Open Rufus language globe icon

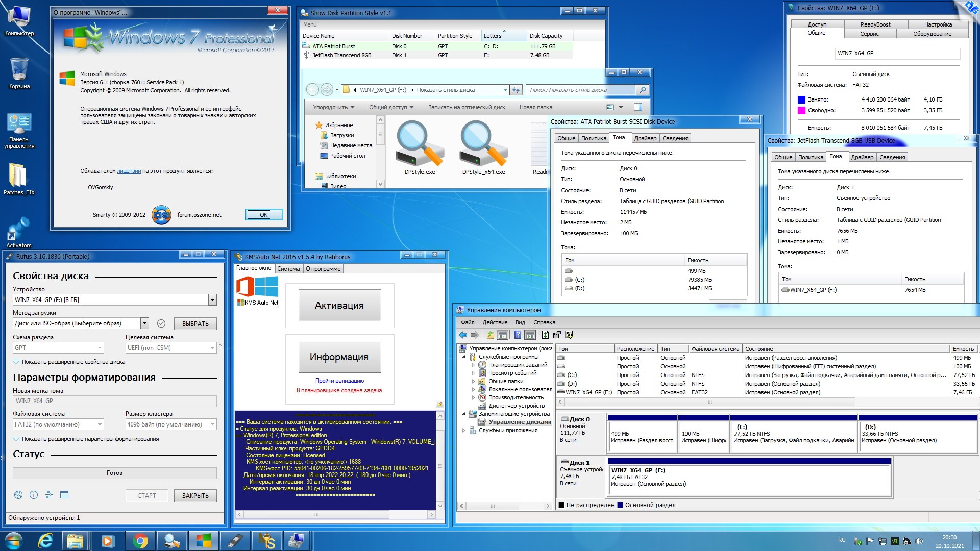(18, 495)
